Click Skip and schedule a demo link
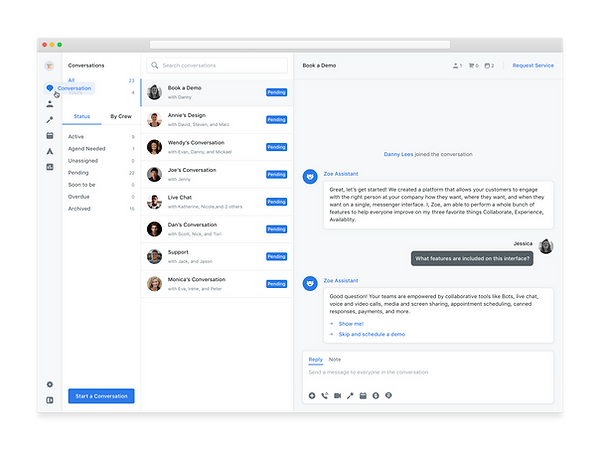This screenshot has width=600, height=449. (x=372, y=334)
